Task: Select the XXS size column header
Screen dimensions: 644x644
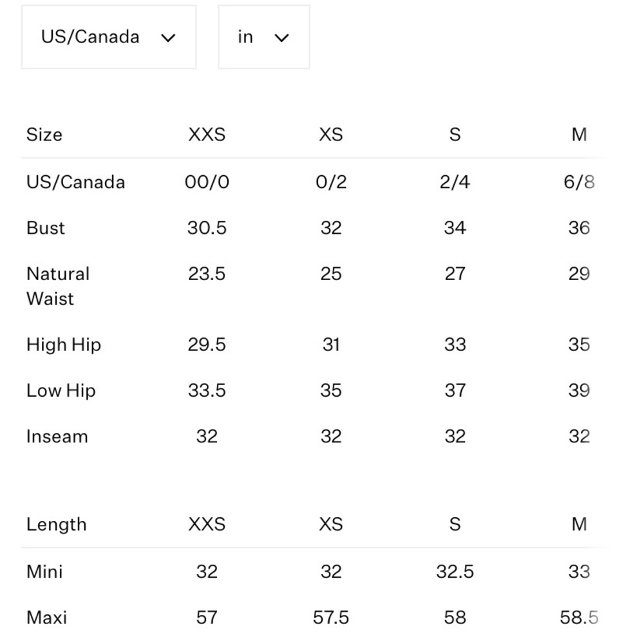Action: pyautogui.click(x=207, y=135)
